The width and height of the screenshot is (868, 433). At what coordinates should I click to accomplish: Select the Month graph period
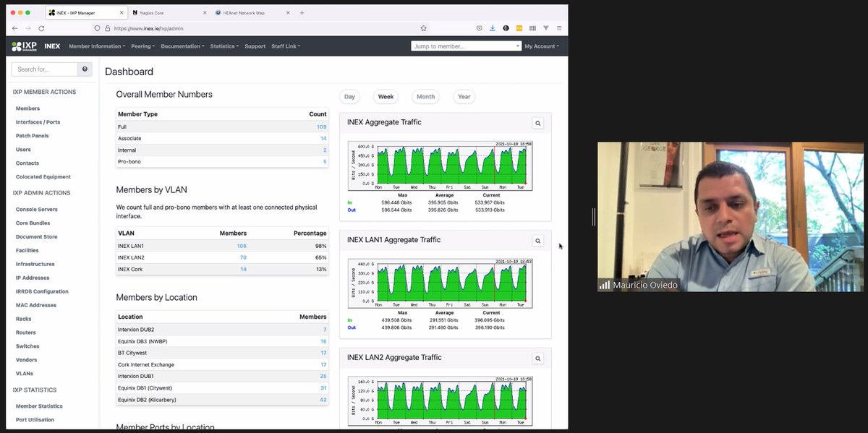(426, 97)
